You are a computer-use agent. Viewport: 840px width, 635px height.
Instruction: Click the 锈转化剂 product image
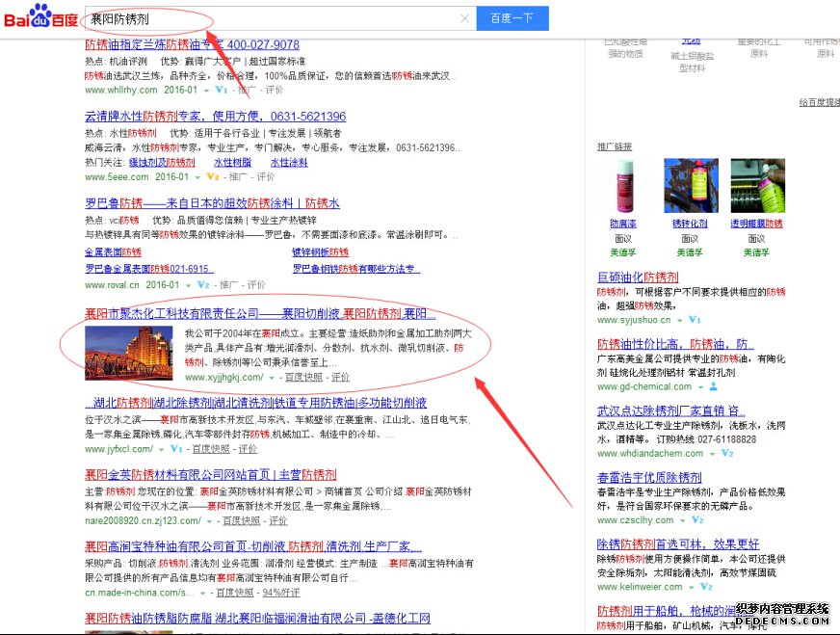pos(691,186)
